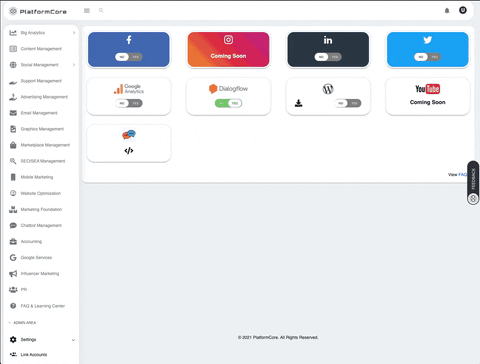Click YouTube Coming Soon text
The height and width of the screenshot is (364, 480).
428,102
